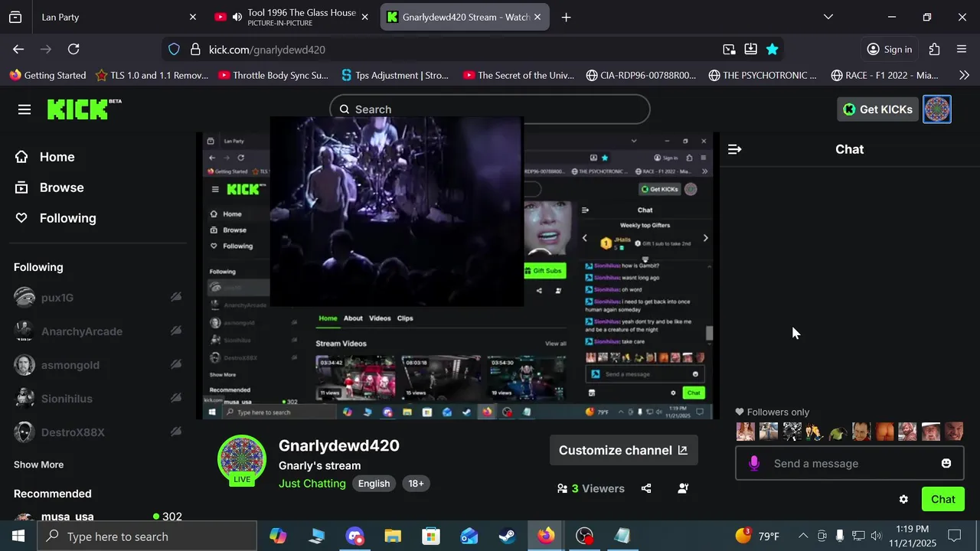Click the Gnarlydewd420 channel avatar

click(242, 459)
